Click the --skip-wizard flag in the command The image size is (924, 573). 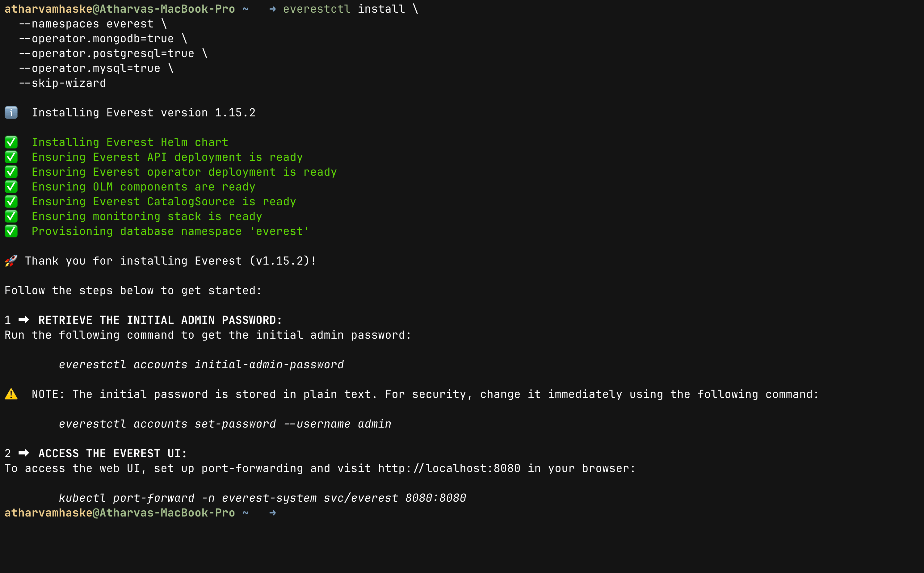(x=62, y=83)
